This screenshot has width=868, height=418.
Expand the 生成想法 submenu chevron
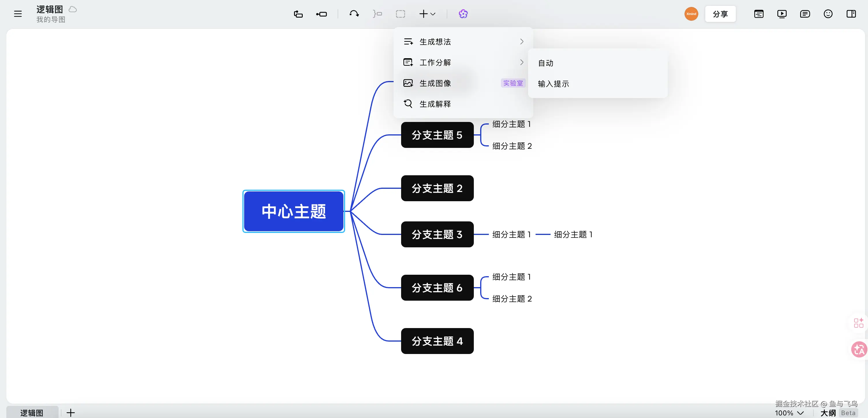pyautogui.click(x=522, y=42)
